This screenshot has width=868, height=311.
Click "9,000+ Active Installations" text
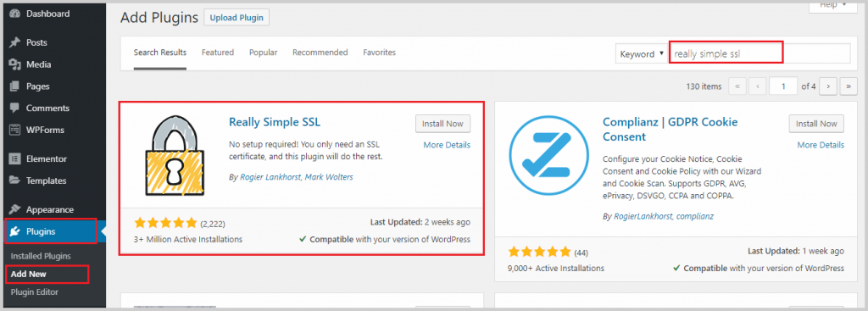(x=556, y=269)
